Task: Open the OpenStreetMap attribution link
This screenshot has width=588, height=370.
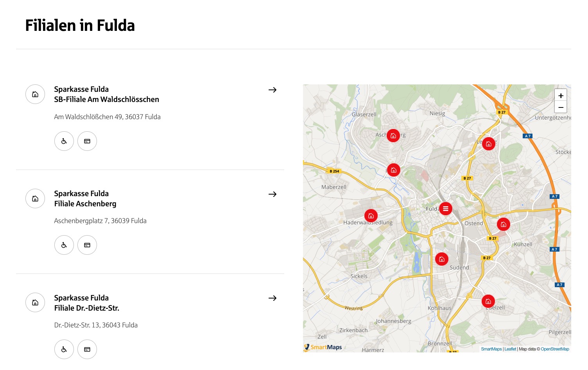Action: [x=555, y=349]
